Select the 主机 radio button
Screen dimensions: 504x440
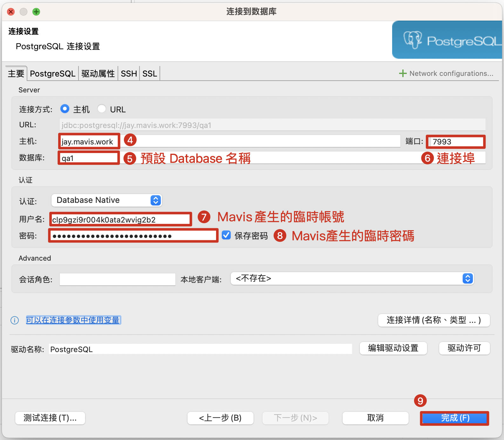pos(65,109)
